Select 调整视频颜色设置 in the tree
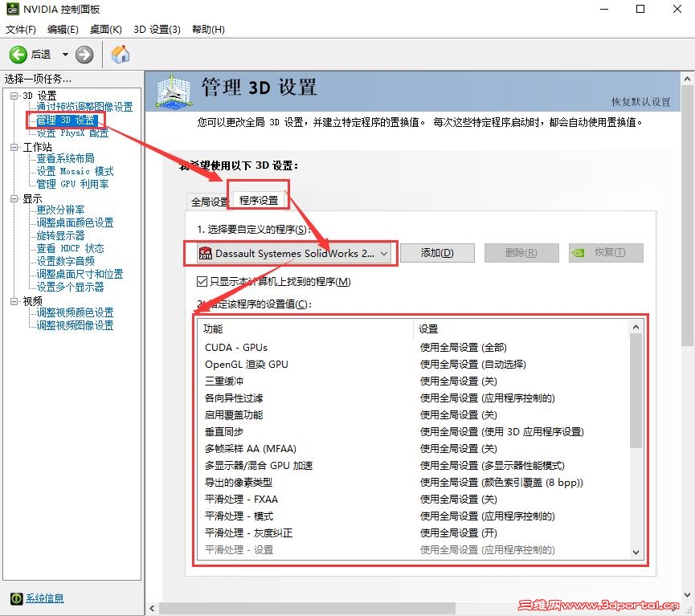 pyautogui.click(x=75, y=313)
